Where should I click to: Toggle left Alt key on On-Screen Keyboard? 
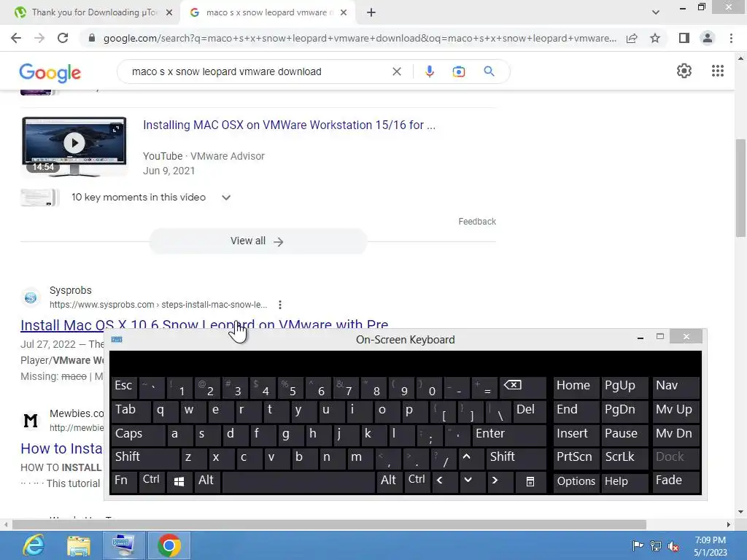pyautogui.click(x=206, y=482)
